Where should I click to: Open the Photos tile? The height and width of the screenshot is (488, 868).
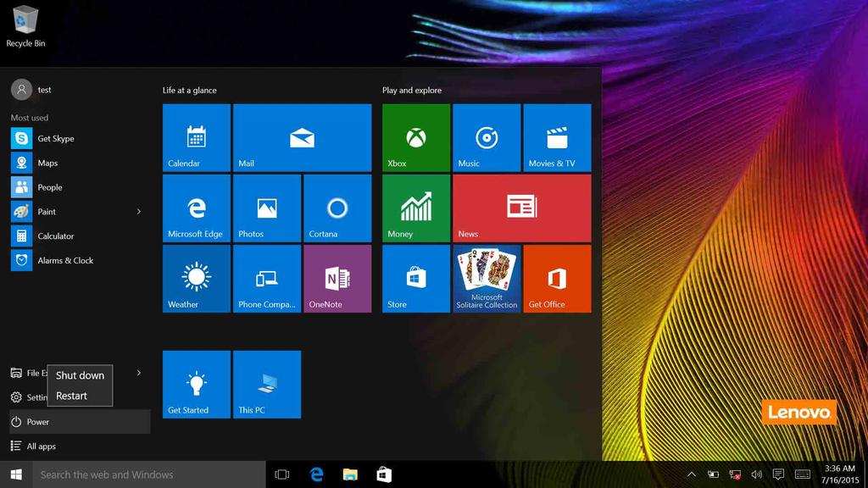[267, 208]
